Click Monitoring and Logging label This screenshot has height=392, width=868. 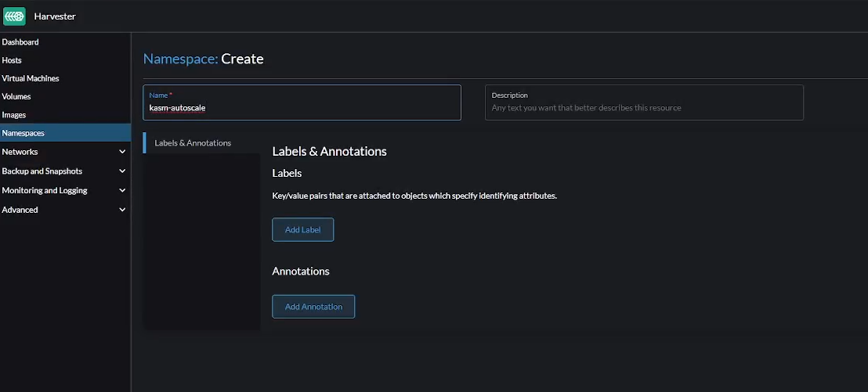(45, 190)
